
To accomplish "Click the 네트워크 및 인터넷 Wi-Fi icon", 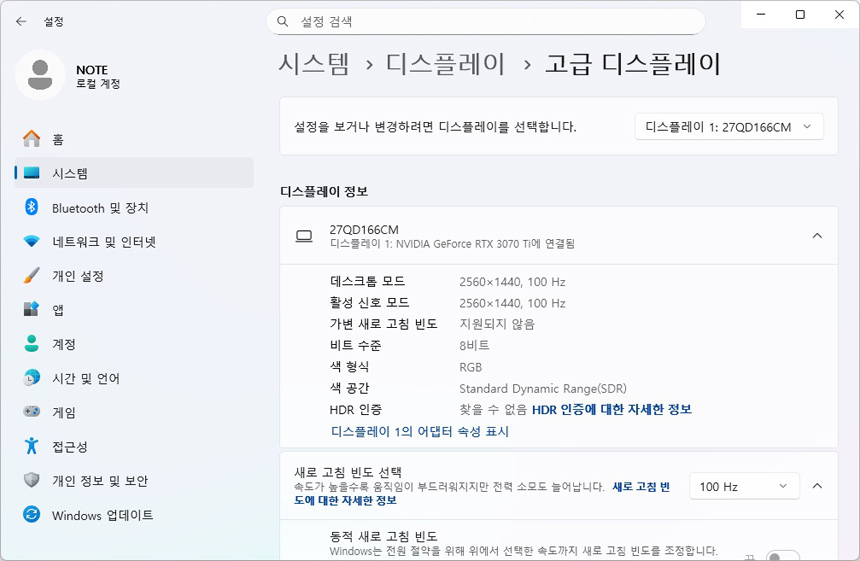I will point(32,242).
